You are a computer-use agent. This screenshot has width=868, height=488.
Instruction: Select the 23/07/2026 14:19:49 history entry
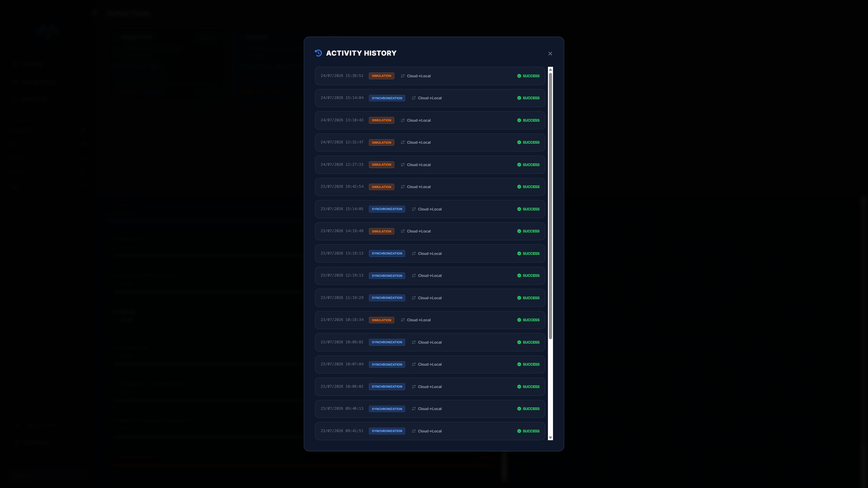point(430,231)
